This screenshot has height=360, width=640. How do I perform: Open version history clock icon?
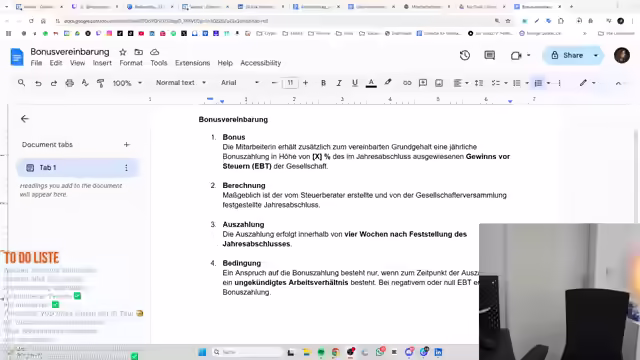click(x=464, y=55)
